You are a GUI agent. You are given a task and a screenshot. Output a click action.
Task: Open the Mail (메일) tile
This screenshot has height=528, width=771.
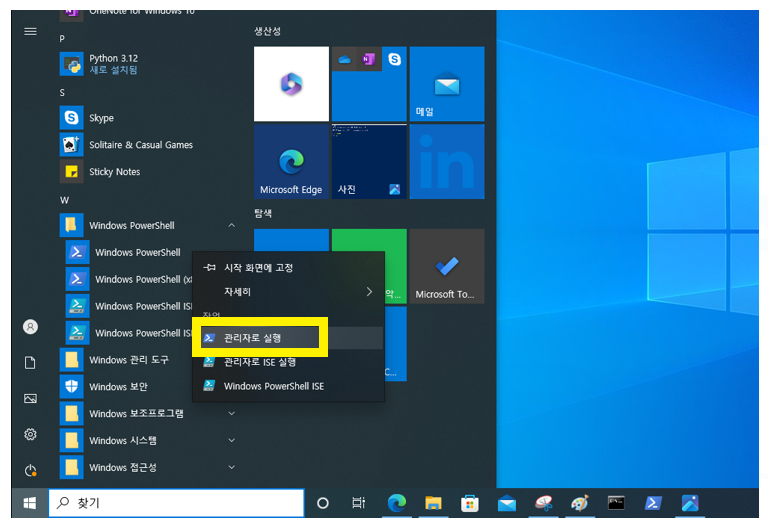446,84
